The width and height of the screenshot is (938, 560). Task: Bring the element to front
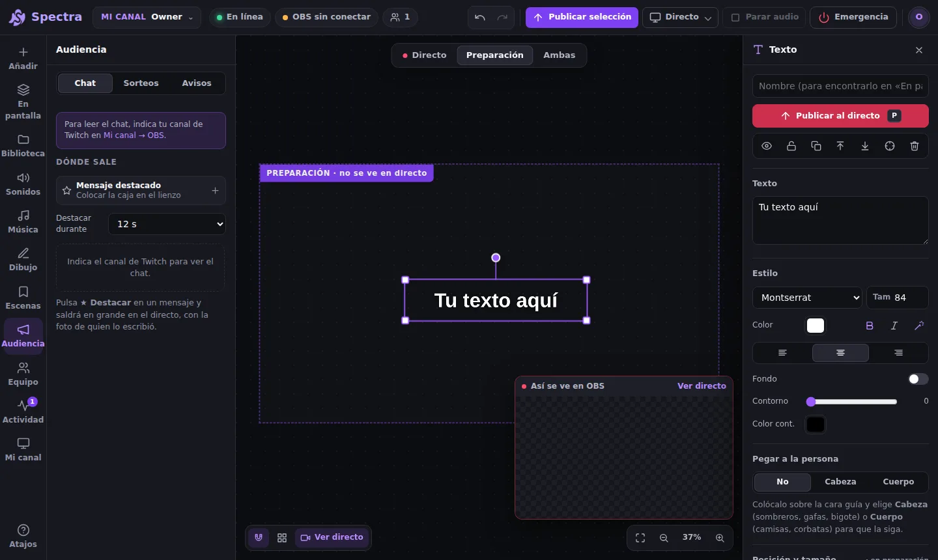click(x=840, y=146)
